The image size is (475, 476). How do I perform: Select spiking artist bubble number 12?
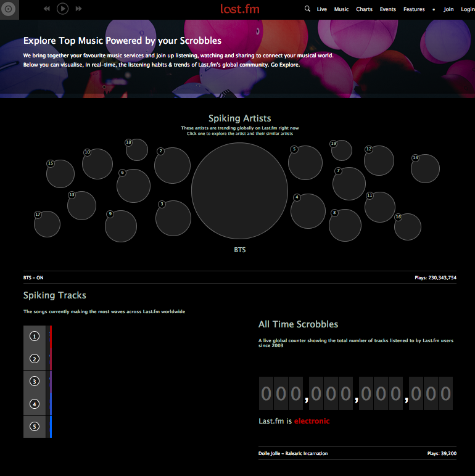[x=379, y=160]
